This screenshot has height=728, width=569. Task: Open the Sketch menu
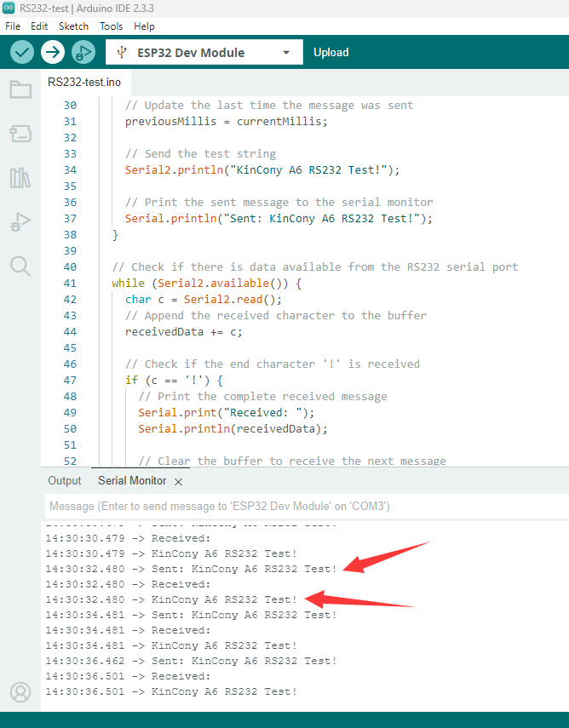pos(73,26)
